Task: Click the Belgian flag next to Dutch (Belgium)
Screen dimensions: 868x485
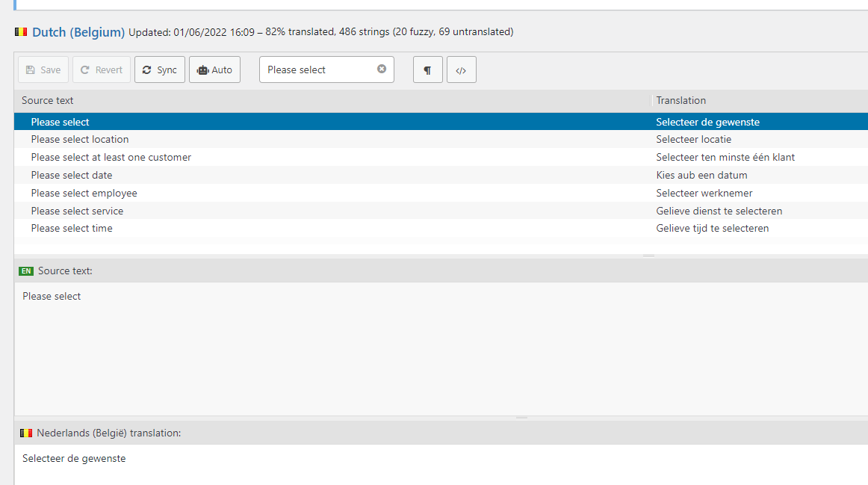Action: tap(21, 32)
